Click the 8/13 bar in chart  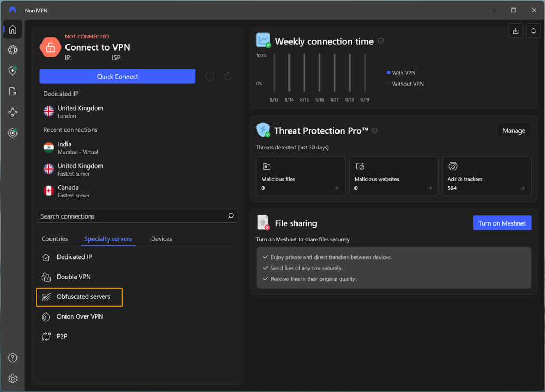pyautogui.click(x=274, y=72)
